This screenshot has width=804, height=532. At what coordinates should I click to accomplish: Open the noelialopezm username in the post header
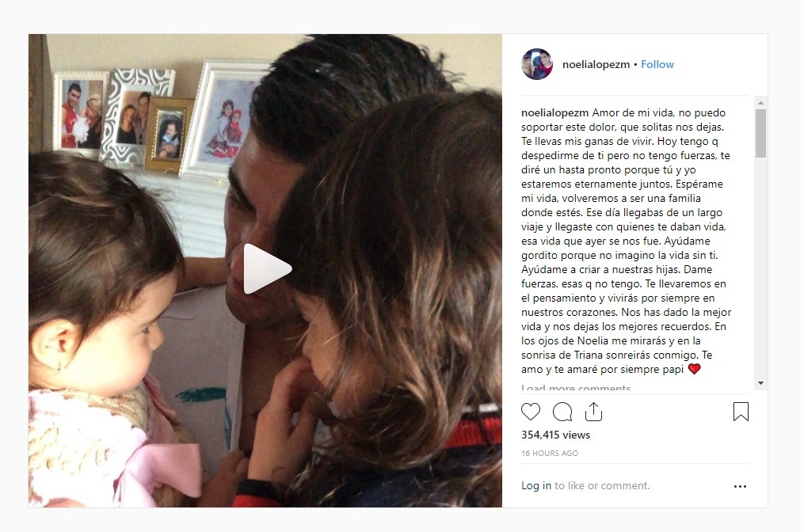click(x=596, y=65)
